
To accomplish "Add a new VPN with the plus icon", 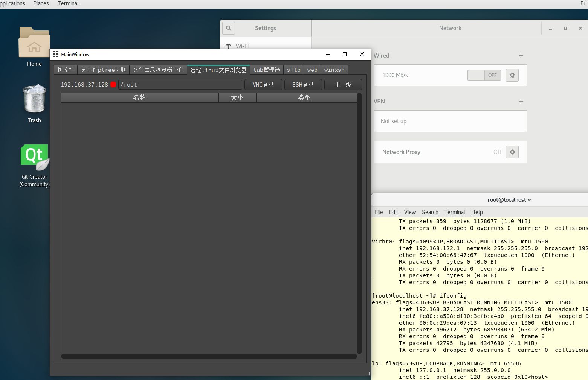I will [521, 102].
